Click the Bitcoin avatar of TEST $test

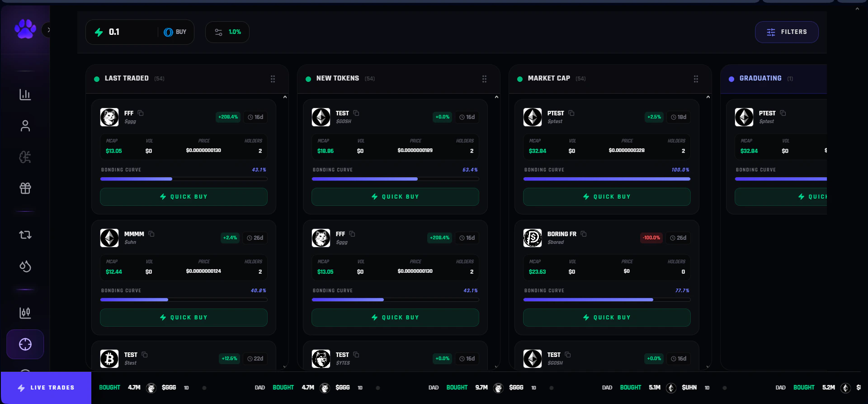coord(109,359)
